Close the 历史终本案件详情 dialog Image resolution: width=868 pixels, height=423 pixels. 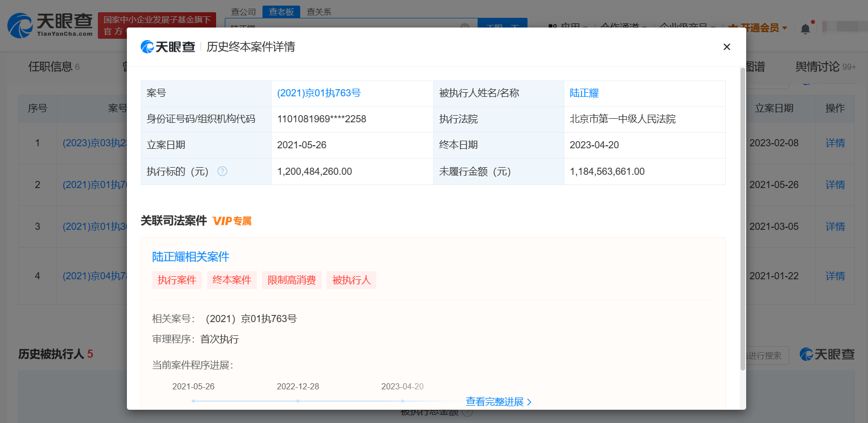pyautogui.click(x=726, y=47)
